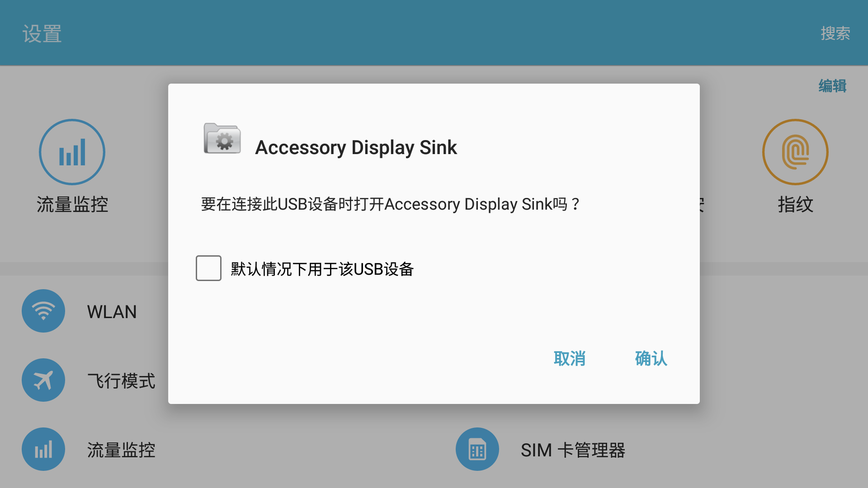868x488 pixels.
Task: Select the WLAN settings entry label
Action: [x=112, y=312]
